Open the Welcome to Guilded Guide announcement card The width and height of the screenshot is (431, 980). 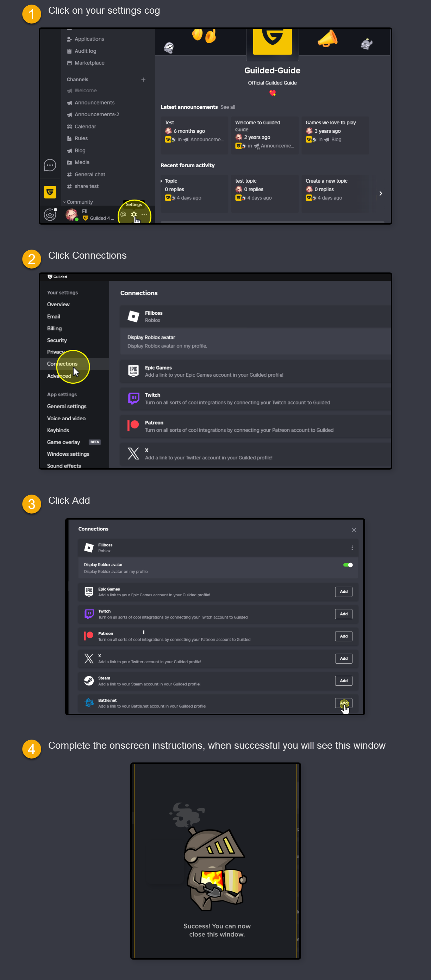tap(264, 135)
